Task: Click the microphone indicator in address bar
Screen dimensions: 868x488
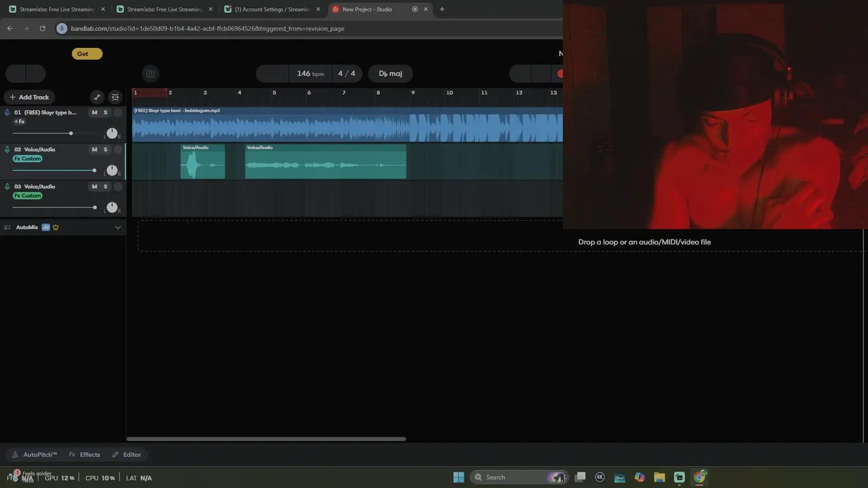Action: pyautogui.click(x=62, y=28)
